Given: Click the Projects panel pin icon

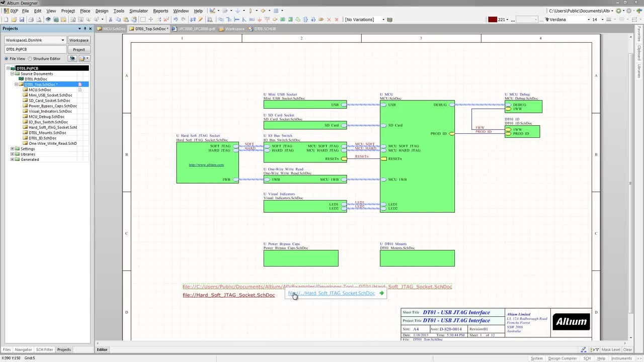Looking at the screenshot, I should tap(85, 29).
